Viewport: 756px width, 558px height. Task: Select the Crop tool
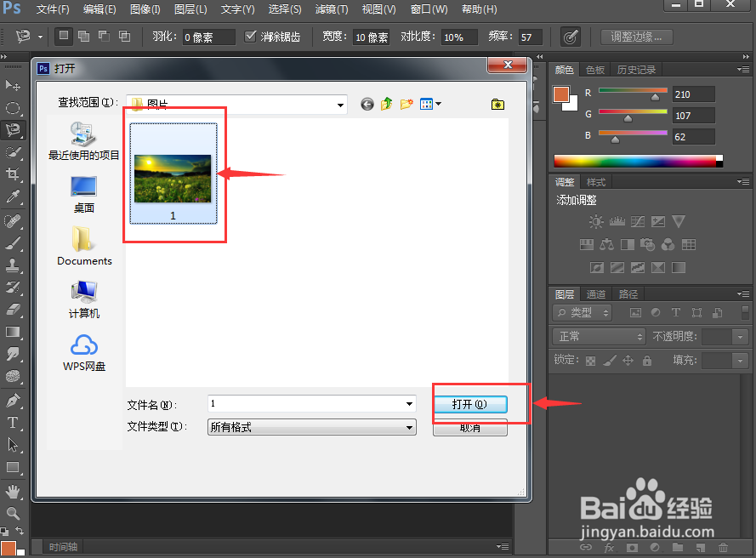point(13,174)
